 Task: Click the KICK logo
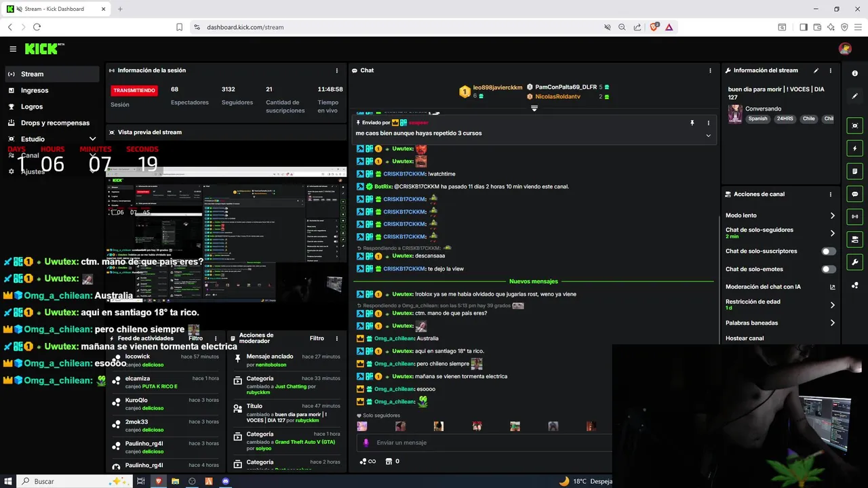[43, 49]
